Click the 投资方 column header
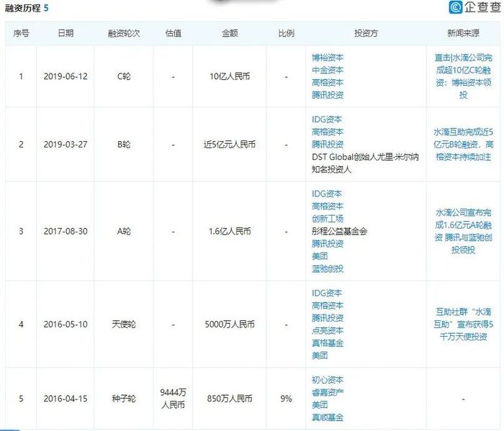 366,33
